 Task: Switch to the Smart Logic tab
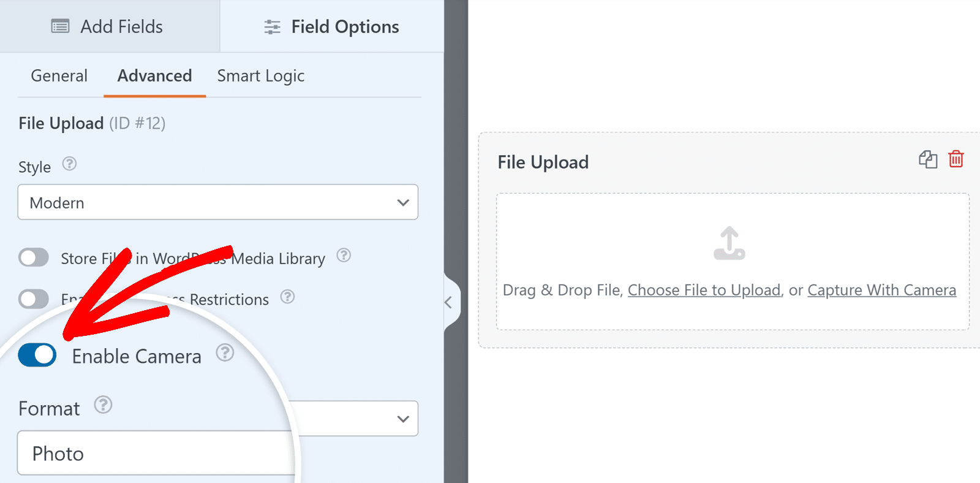coord(261,75)
